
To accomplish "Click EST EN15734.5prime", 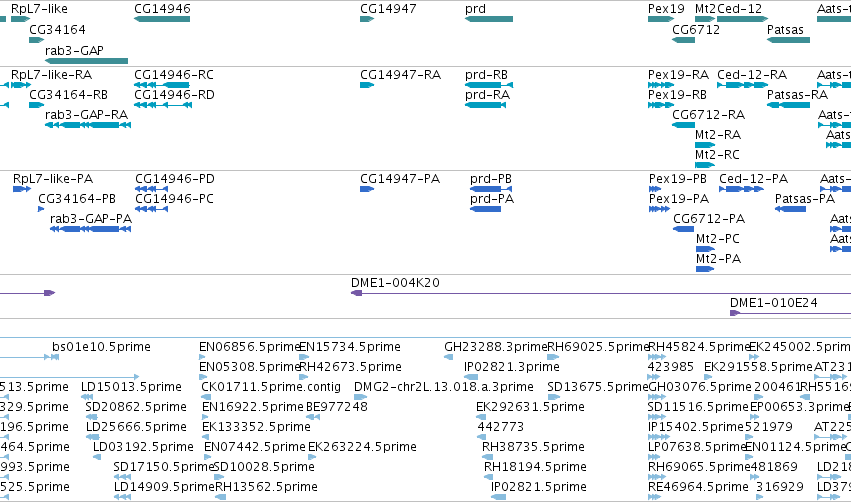I will coord(350,347).
